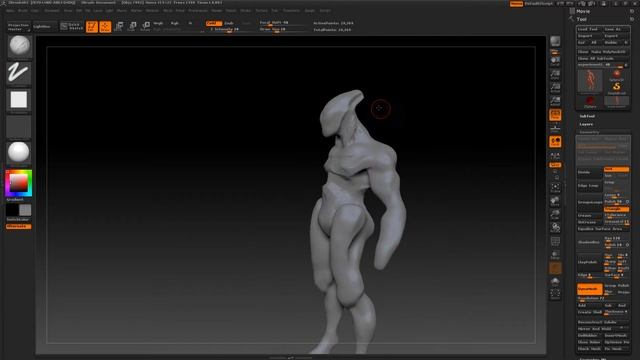Click the Solo mode icon
This screenshot has height=360, width=640.
555,282
